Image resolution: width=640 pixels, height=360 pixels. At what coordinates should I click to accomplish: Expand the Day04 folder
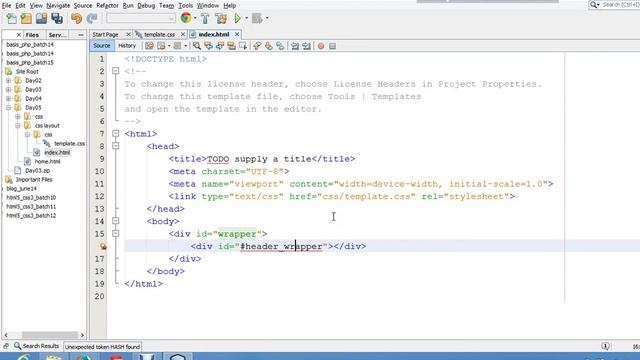pos(8,98)
